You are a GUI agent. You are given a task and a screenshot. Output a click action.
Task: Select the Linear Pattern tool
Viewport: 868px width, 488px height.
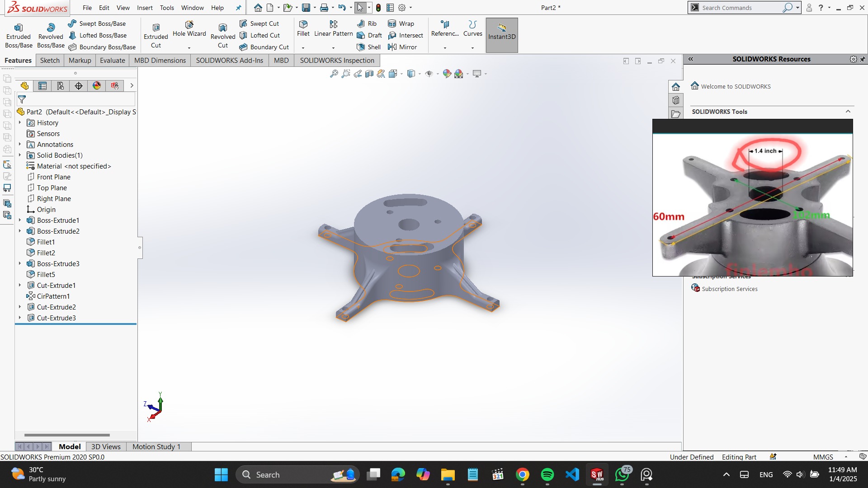(x=334, y=28)
